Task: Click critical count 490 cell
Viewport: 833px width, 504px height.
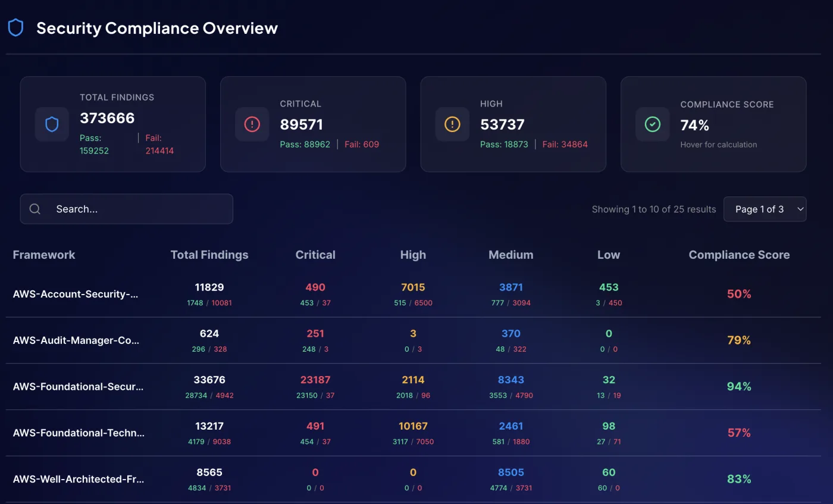Action: click(x=315, y=287)
